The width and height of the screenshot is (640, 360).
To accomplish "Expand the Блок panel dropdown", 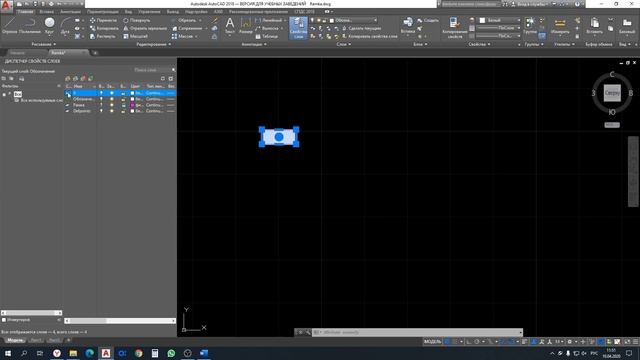I will point(420,44).
